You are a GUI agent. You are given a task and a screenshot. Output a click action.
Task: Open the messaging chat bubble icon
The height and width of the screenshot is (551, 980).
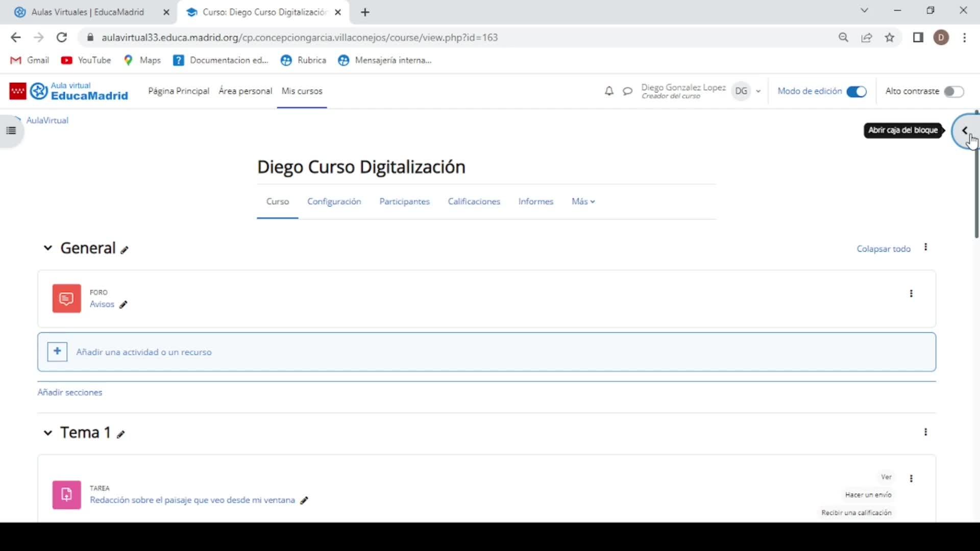point(627,91)
